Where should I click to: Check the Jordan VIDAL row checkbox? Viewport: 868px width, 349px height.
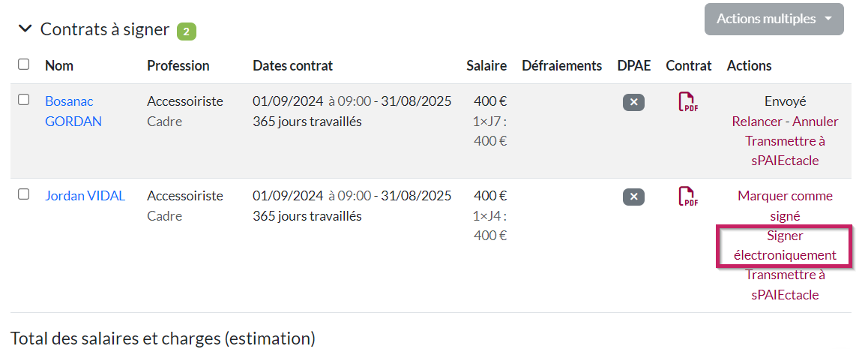[24, 194]
